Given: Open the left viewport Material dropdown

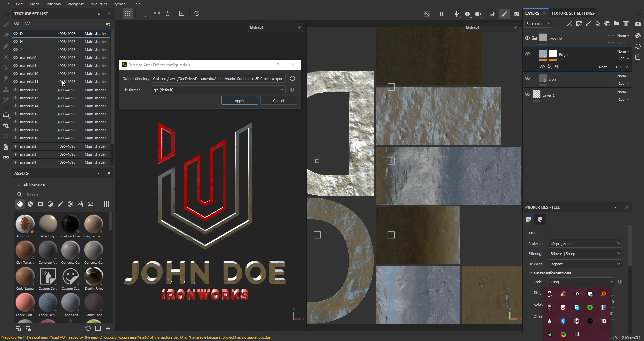Looking at the screenshot, I should (x=275, y=28).
